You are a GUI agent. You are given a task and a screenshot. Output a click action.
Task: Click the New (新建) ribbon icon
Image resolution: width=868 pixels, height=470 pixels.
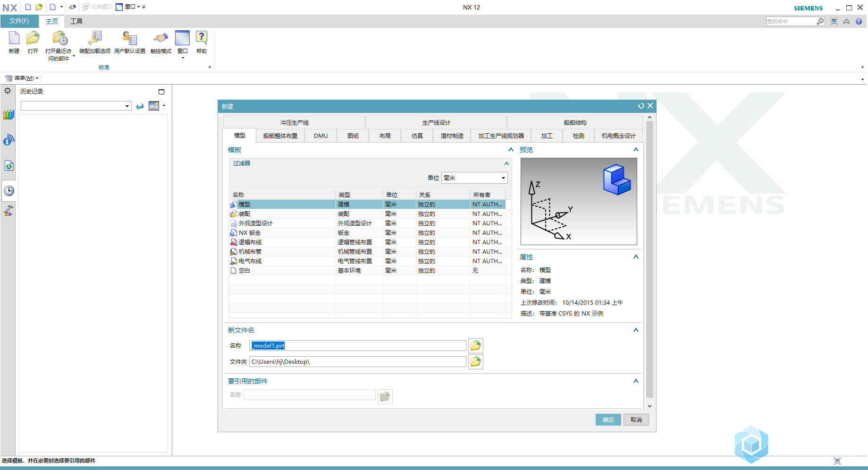coord(14,39)
